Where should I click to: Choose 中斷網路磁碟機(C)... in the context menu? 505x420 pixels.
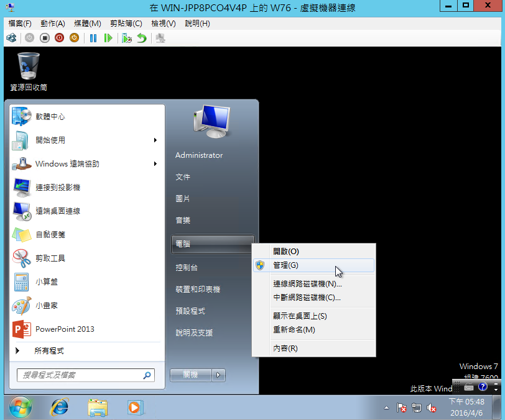[x=313, y=298]
